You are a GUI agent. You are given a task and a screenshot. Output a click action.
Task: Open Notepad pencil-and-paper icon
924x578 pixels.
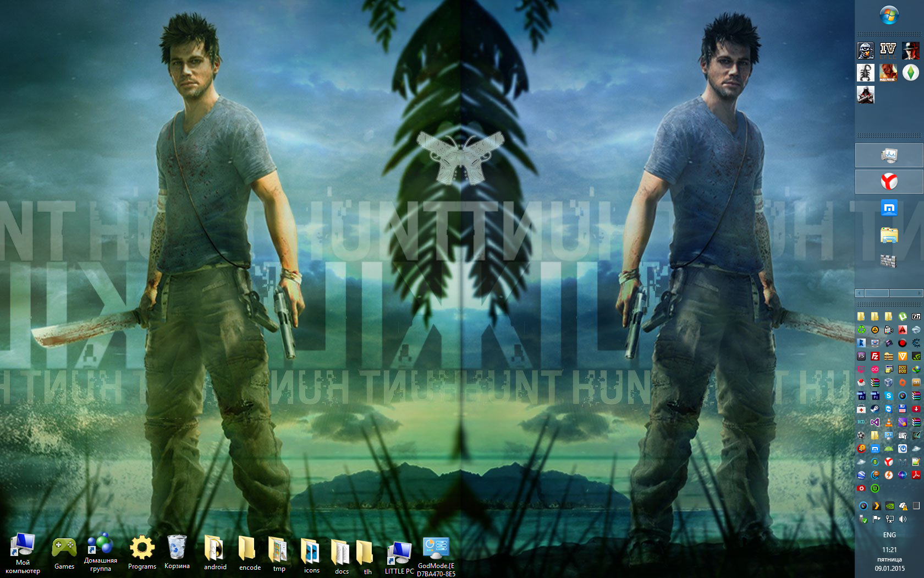tap(916, 462)
